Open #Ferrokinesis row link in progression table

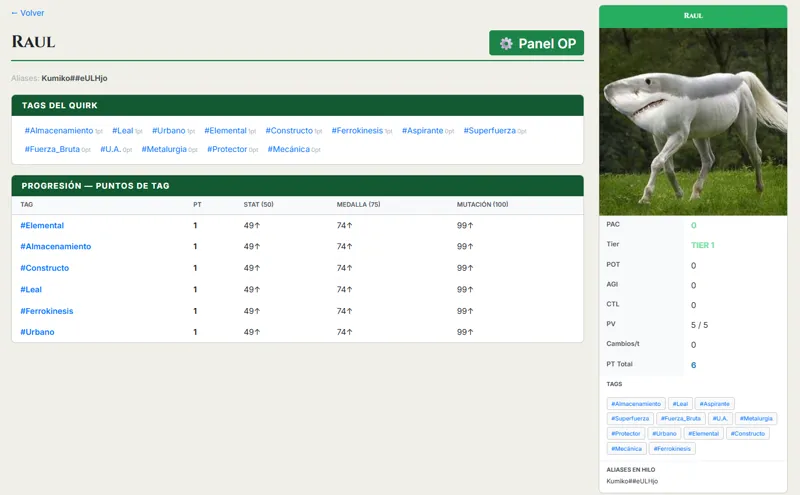[x=46, y=311]
